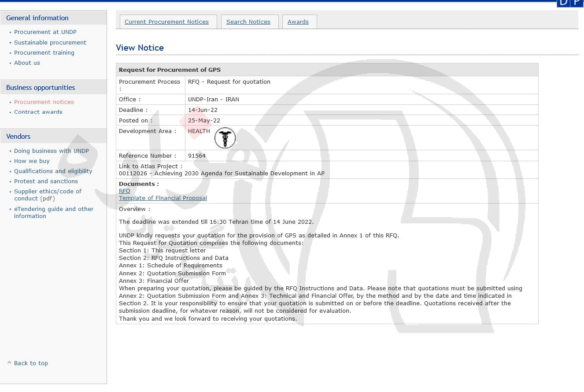Visit the About us page
The image size is (584, 392).
(27, 63)
